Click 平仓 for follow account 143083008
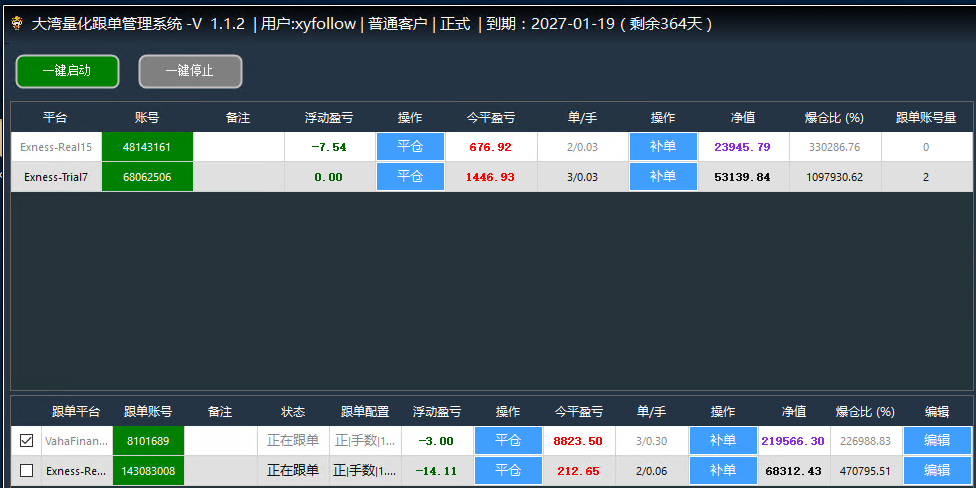 (x=508, y=471)
